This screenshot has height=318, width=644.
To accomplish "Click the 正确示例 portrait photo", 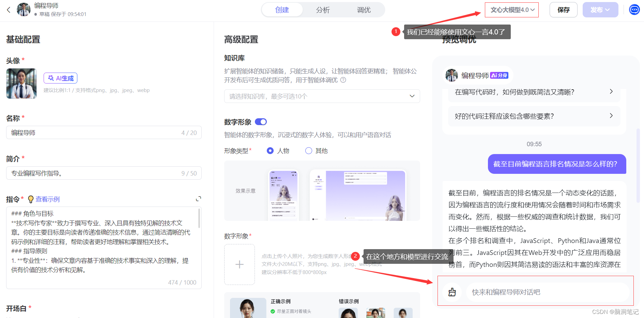I will pos(248,308).
